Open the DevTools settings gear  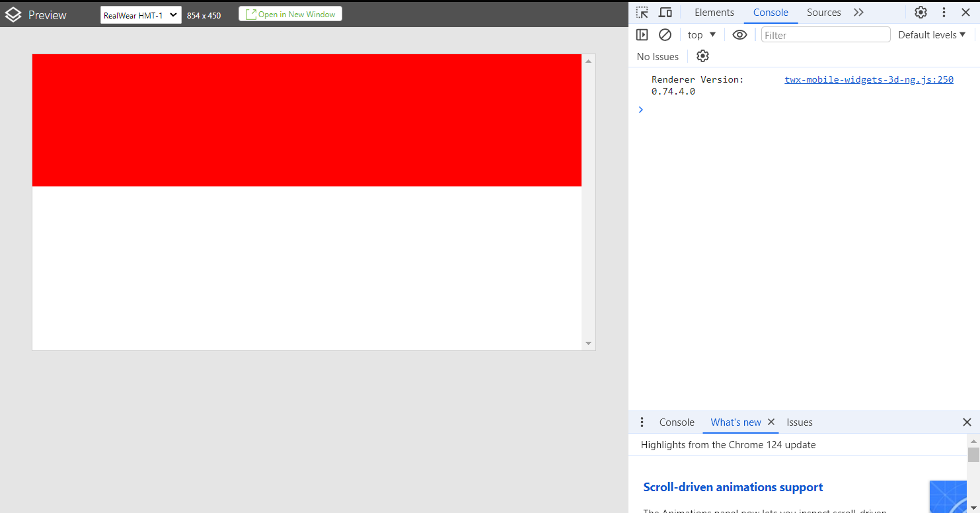(921, 12)
